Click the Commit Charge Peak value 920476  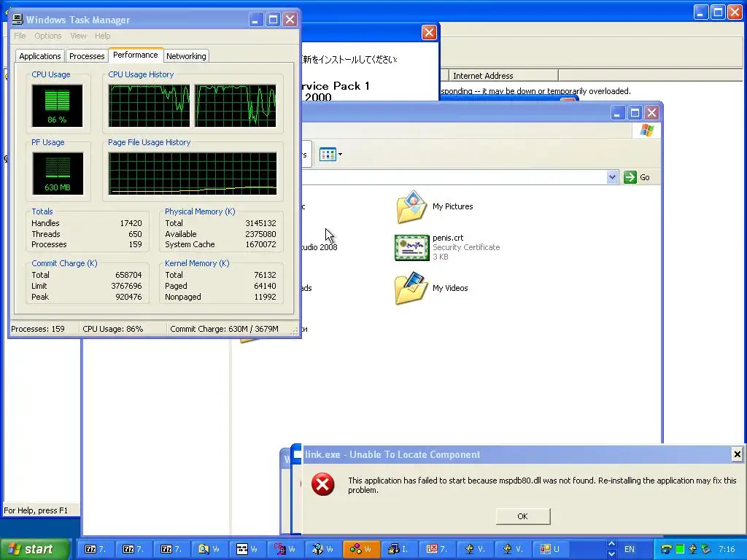(128, 297)
